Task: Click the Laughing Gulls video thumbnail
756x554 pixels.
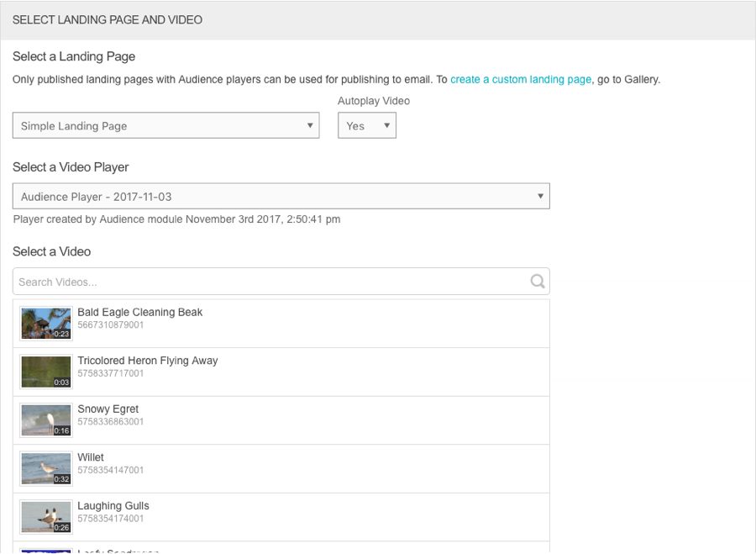Action: pyautogui.click(x=46, y=517)
